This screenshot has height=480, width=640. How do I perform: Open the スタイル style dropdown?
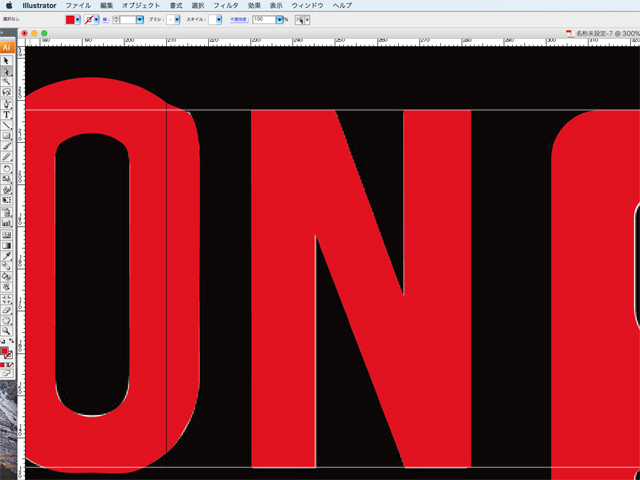pyautogui.click(x=218, y=19)
